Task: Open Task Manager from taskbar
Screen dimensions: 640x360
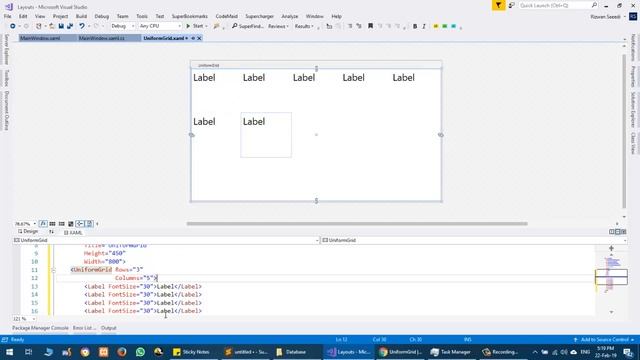Action: 451,352
